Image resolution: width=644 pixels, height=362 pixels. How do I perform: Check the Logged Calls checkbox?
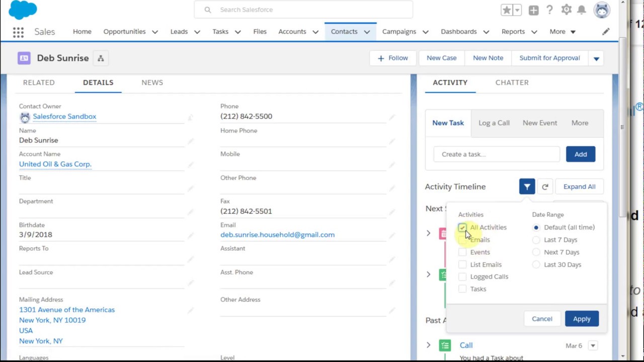(462, 277)
